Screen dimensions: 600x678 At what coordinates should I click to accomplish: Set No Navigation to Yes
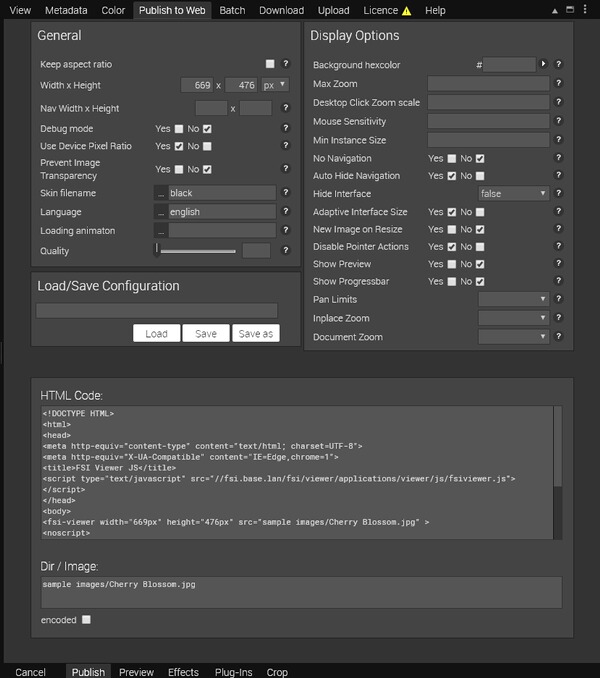click(452, 159)
